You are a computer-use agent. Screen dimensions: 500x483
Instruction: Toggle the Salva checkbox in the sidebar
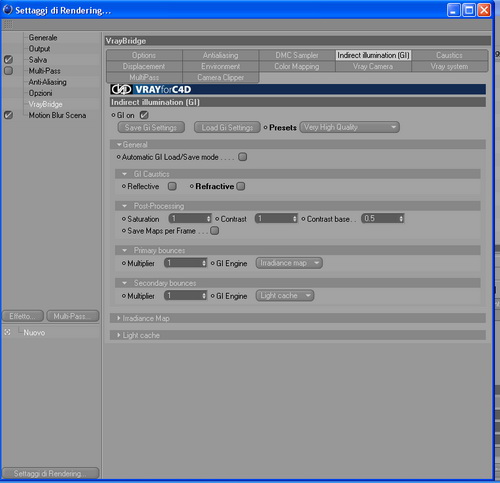tap(8, 60)
